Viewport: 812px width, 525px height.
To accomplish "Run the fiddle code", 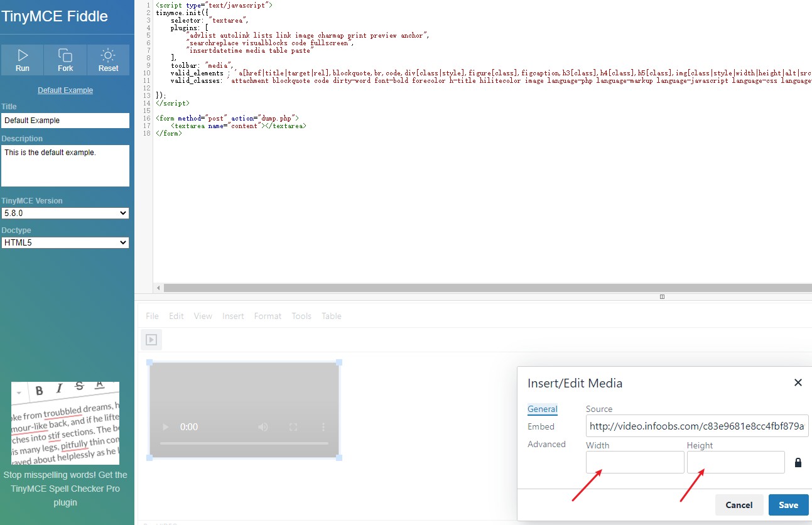I will [x=22, y=60].
